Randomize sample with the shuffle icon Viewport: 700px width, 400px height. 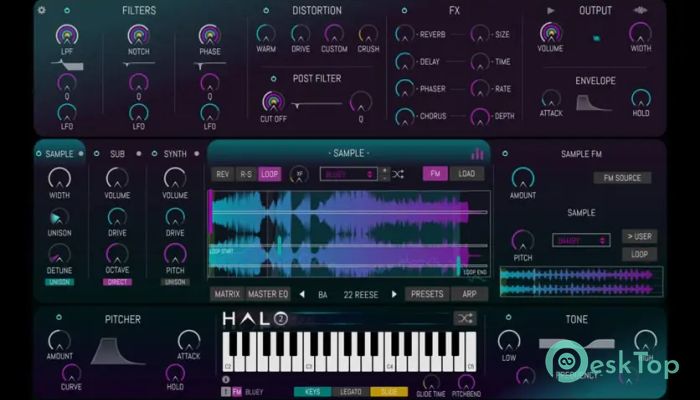tap(398, 174)
